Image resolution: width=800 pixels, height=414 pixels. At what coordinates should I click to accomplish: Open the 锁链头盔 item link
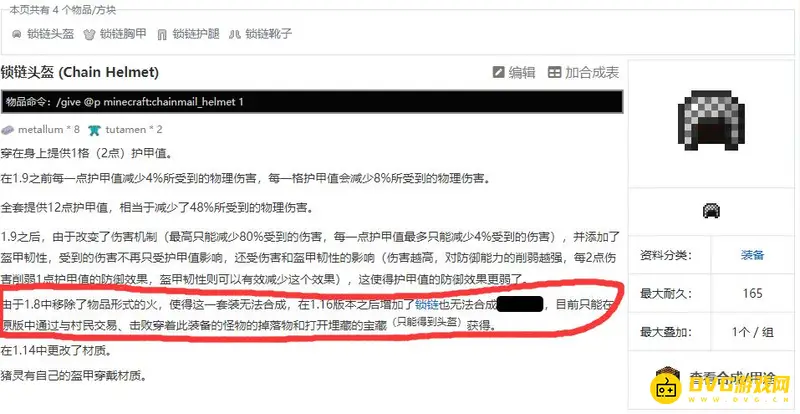point(51,35)
